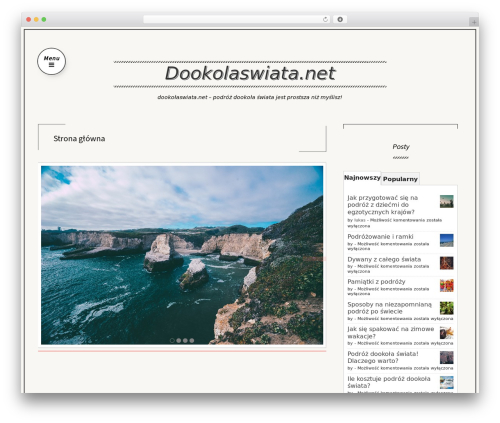
Task: Click thumbnail beside 'Jak przygotować się na podróż'
Action: [446, 201]
